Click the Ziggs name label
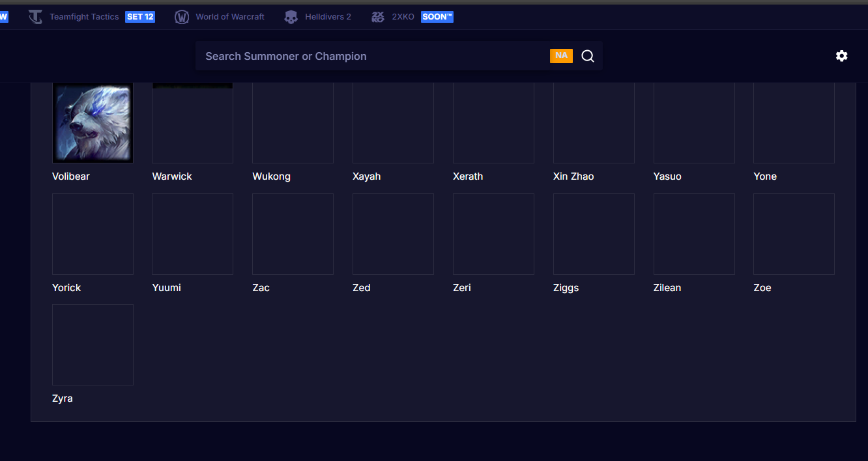Image resolution: width=868 pixels, height=461 pixels. [x=566, y=288]
